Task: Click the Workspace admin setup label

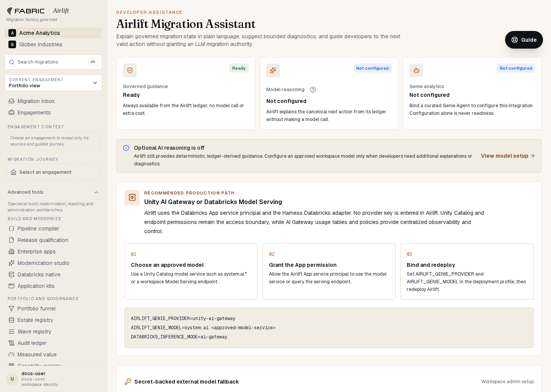Action: click(507, 382)
